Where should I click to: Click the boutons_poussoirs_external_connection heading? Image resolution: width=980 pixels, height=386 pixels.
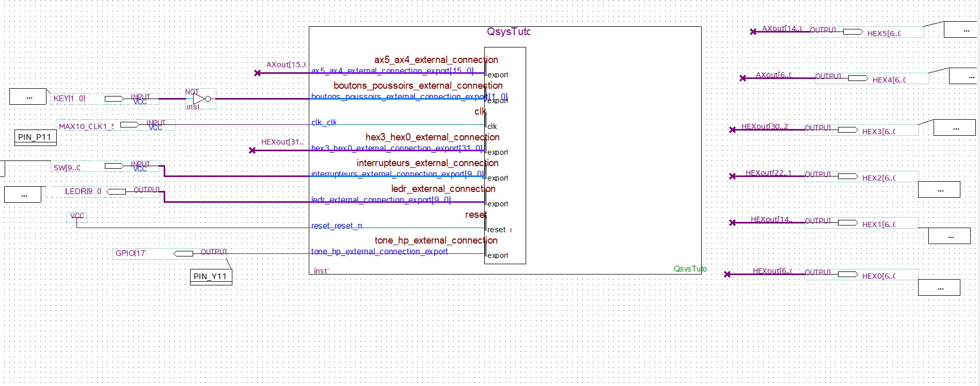[x=418, y=86]
